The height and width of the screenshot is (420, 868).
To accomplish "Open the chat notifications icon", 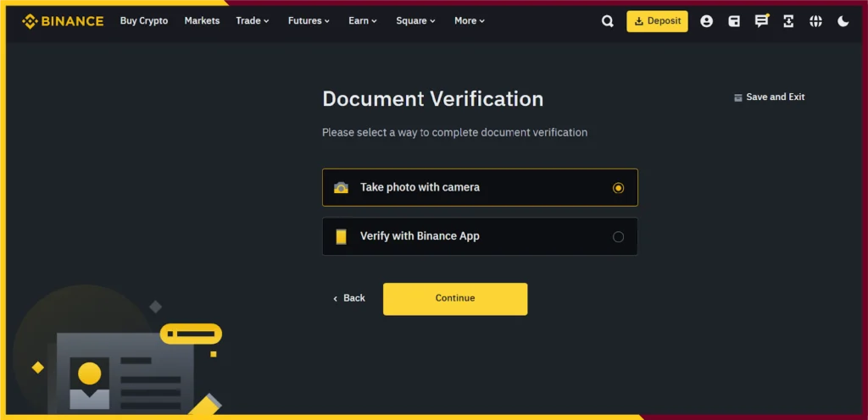I will (762, 21).
